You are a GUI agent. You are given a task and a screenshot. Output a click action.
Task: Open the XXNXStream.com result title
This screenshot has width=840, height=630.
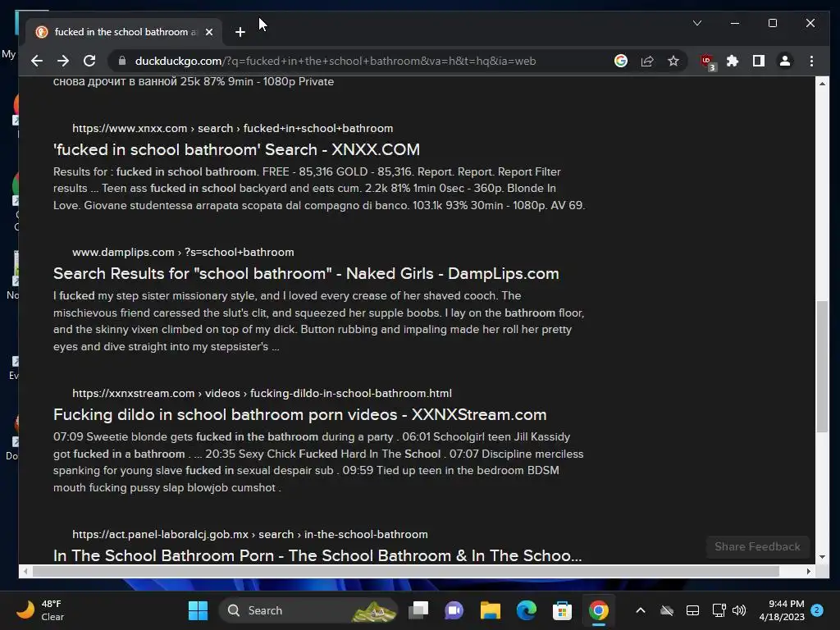click(300, 414)
